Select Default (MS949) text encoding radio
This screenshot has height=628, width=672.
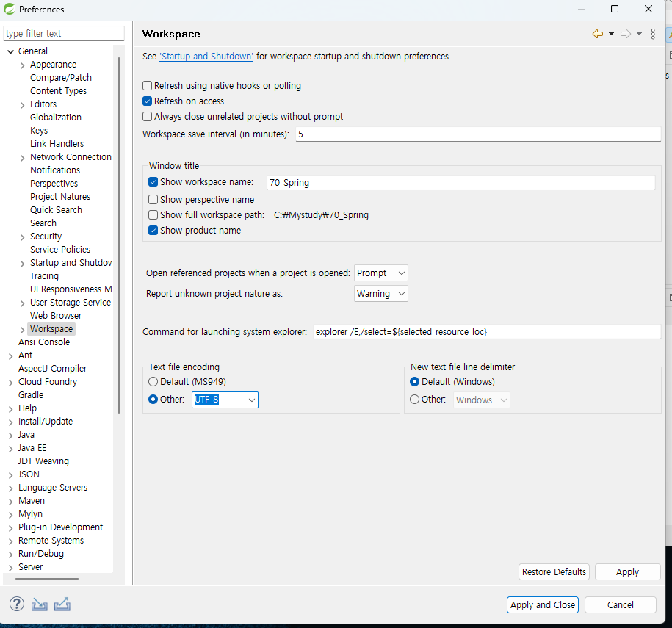click(x=153, y=381)
